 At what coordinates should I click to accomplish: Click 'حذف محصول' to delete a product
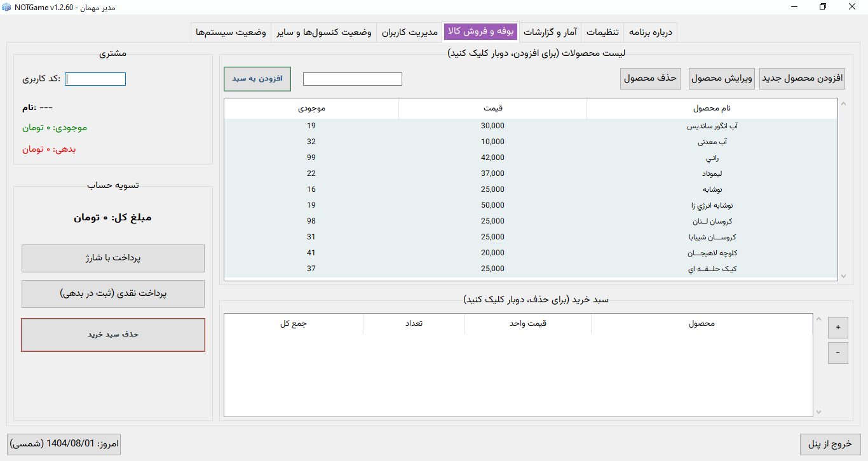tap(650, 78)
